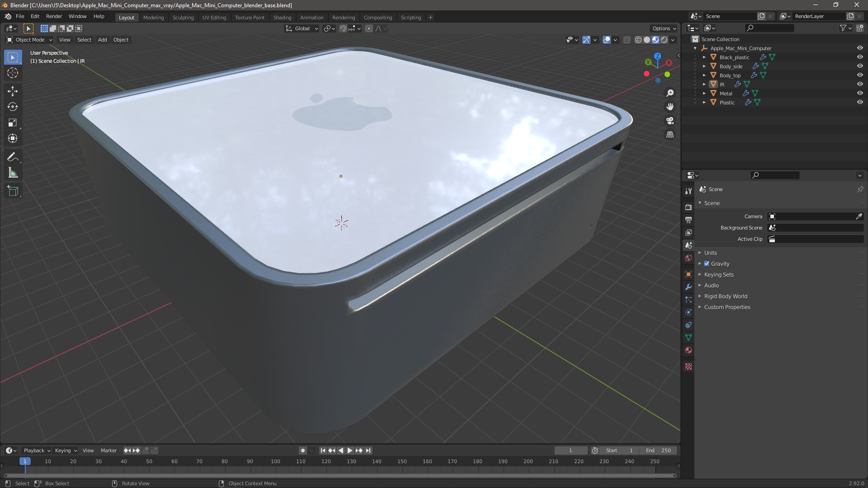The width and height of the screenshot is (868, 488).
Task: Expand the Metal tree item
Action: click(x=704, y=93)
